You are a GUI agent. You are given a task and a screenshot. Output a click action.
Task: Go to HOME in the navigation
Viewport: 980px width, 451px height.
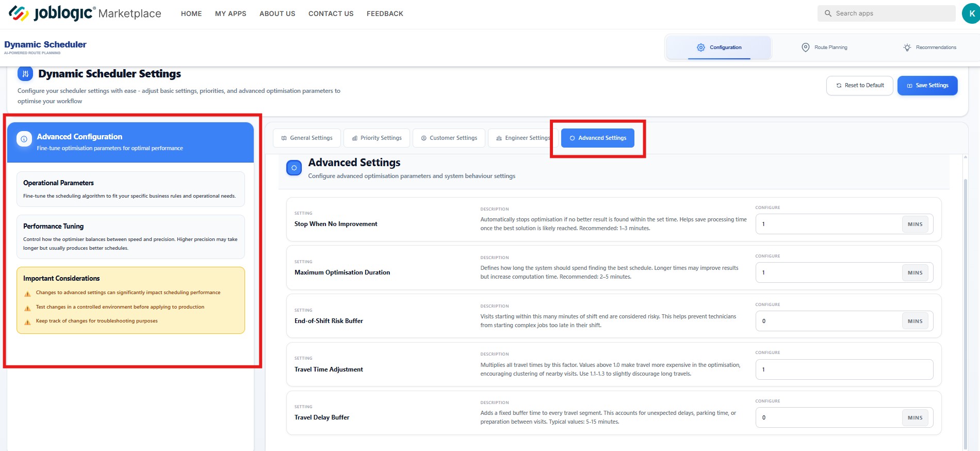[x=191, y=13]
